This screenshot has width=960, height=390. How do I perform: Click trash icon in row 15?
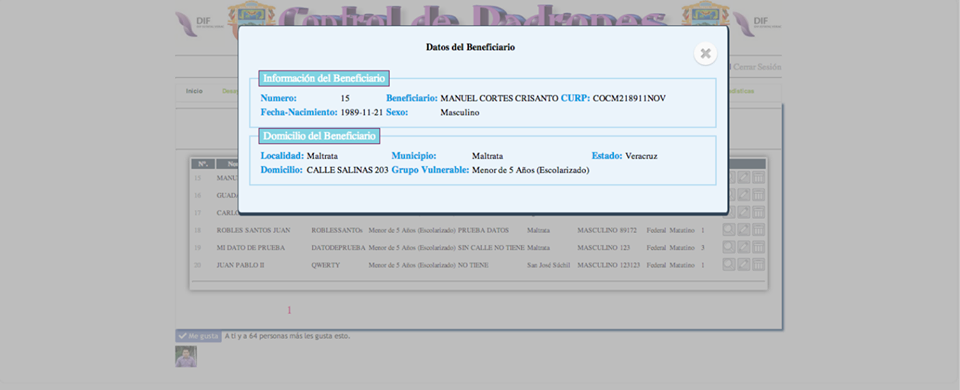[x=759, y=178]
